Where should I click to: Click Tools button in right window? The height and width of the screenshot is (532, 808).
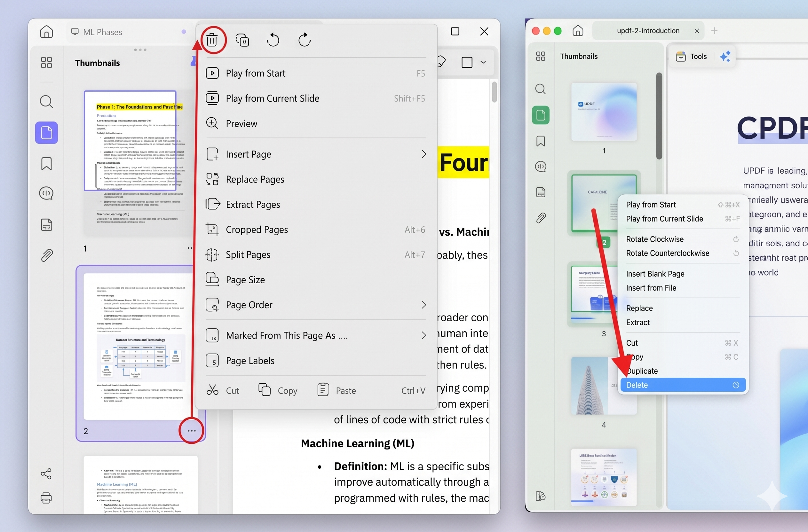pyautogui.click(x=691, y=56)
